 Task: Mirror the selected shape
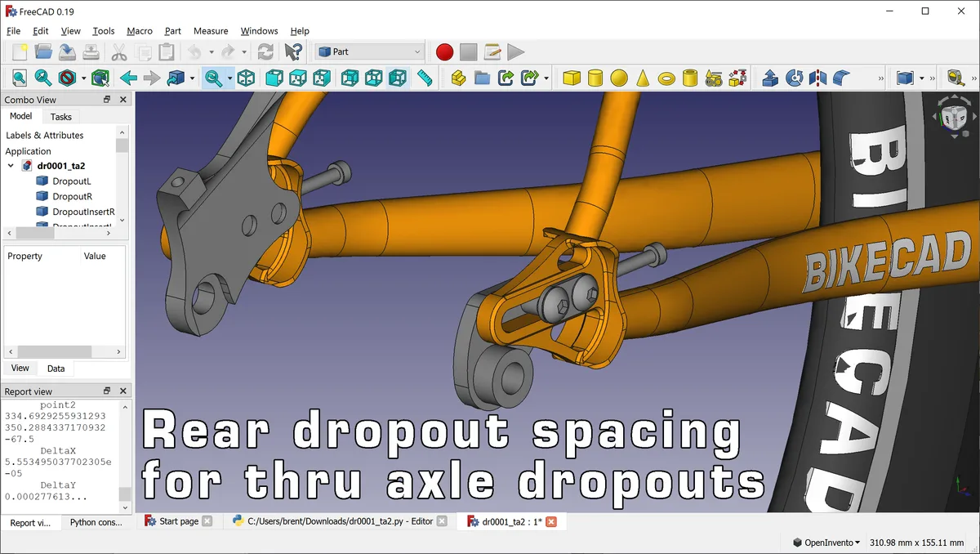(x=817, y=78)
